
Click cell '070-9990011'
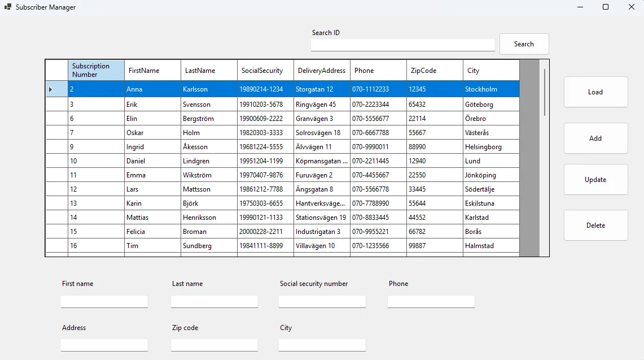click(378, 147)
